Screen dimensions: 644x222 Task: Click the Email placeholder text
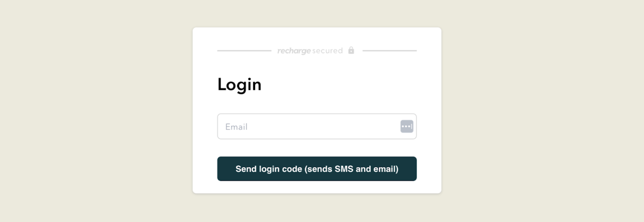[x=236, y=127]
